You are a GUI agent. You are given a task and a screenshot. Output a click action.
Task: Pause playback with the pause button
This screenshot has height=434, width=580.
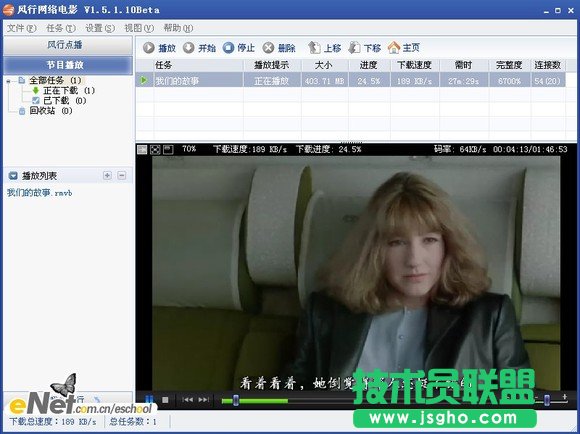(x=149, y=400)
